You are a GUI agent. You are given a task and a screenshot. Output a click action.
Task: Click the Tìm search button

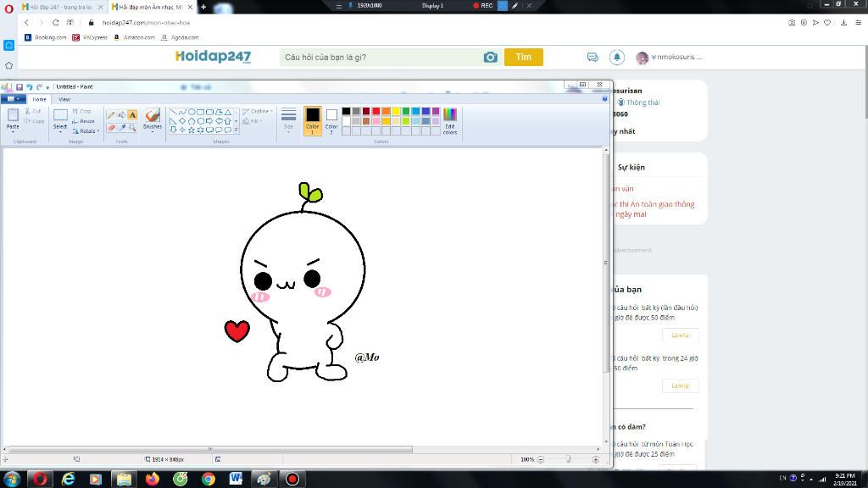point(523,57)
